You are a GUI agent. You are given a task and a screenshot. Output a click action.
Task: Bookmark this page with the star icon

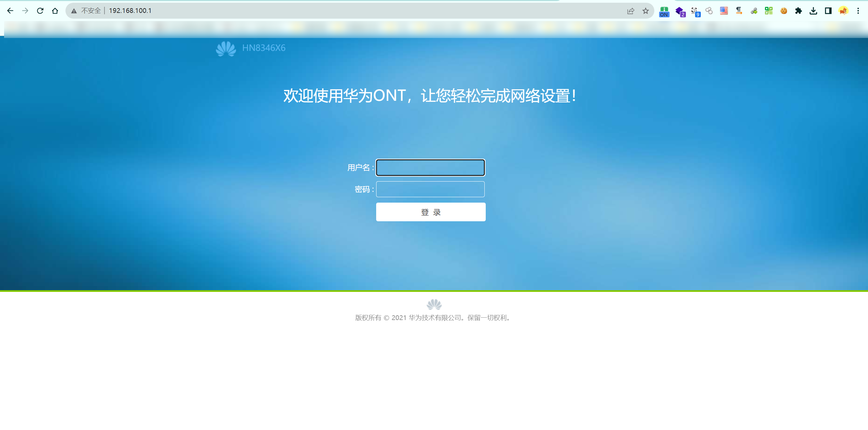[645, 11]
